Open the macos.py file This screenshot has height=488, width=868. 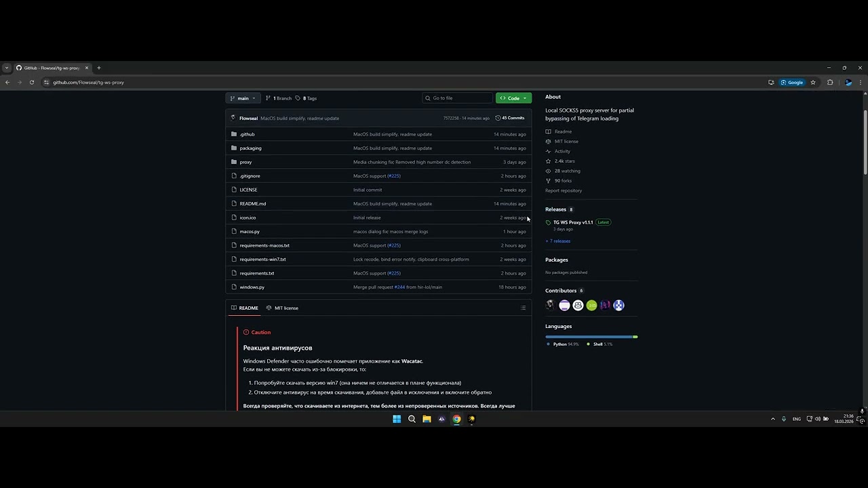(x=250, y=232)
